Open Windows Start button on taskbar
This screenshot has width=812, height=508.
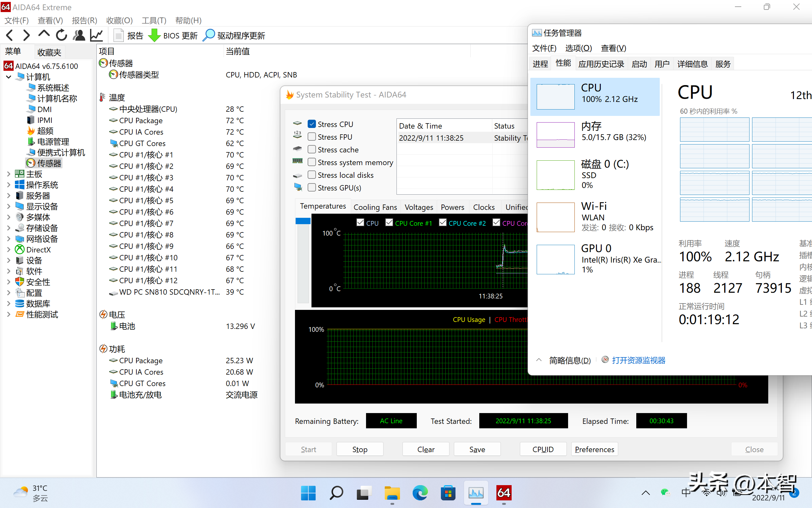click(x=308, y=493)
